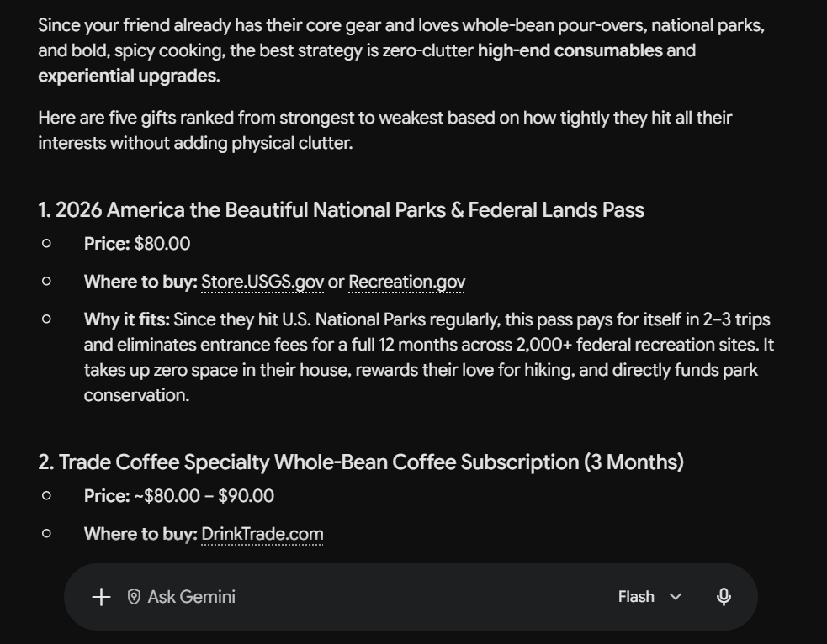Screen dimensions: 827x644
Task: Focus the Ask Gemini prompt field
Action: pyautogui.click(x=369, y=597)
